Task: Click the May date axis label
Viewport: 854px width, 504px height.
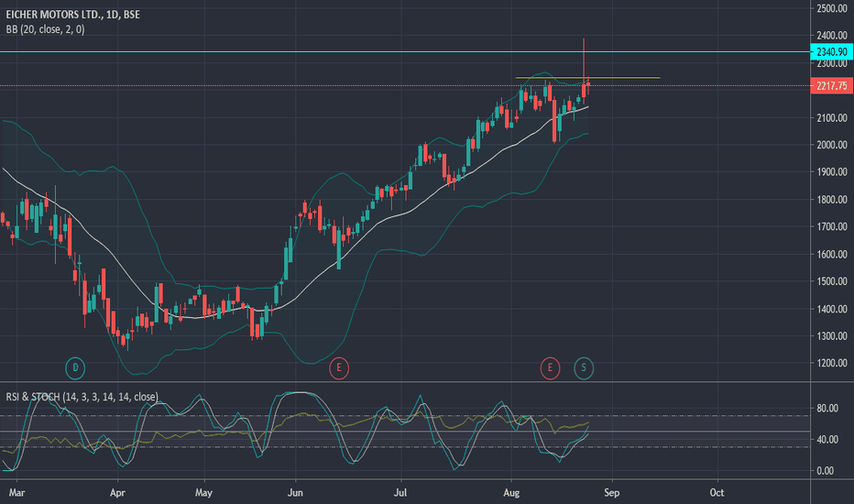Action: [203, 493]
